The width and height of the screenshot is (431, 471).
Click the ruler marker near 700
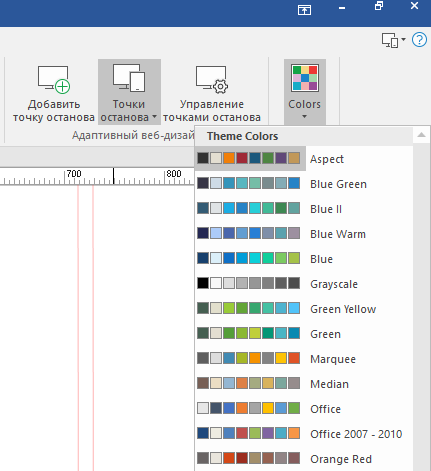coord(114,176)
